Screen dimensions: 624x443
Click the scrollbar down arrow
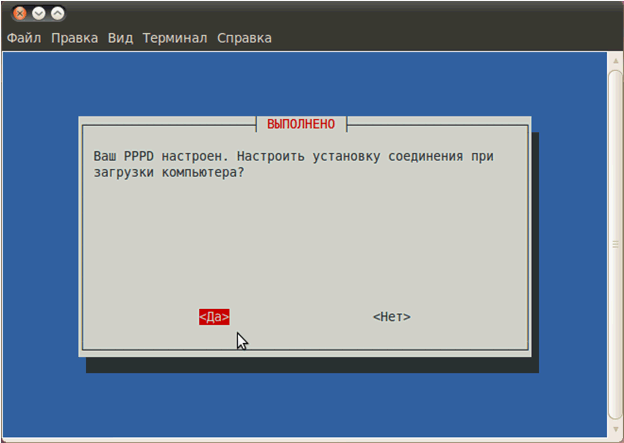point(616,429)
